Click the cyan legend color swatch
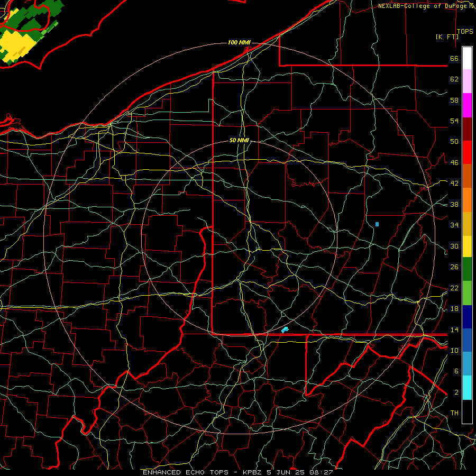 coord(467,388)
